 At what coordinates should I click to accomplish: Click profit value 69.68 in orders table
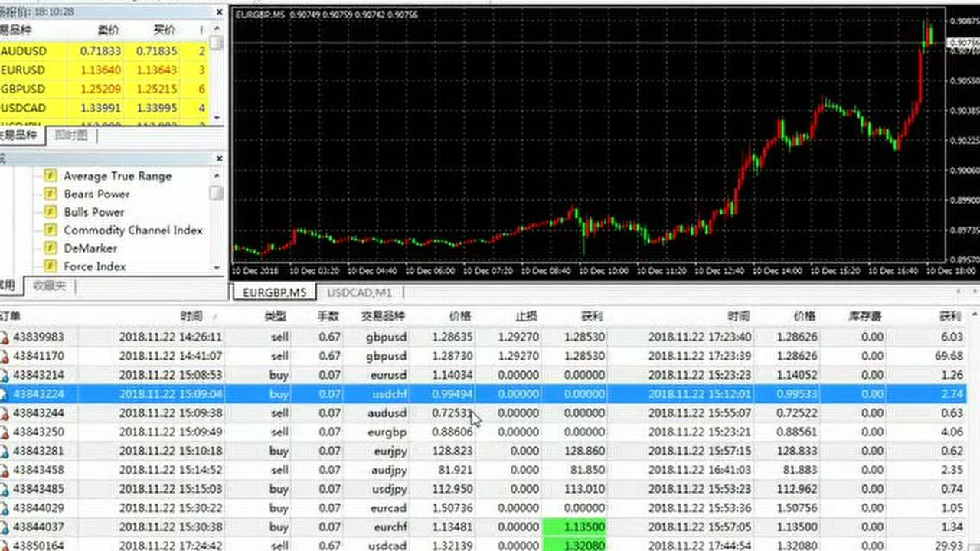[949, 356]
